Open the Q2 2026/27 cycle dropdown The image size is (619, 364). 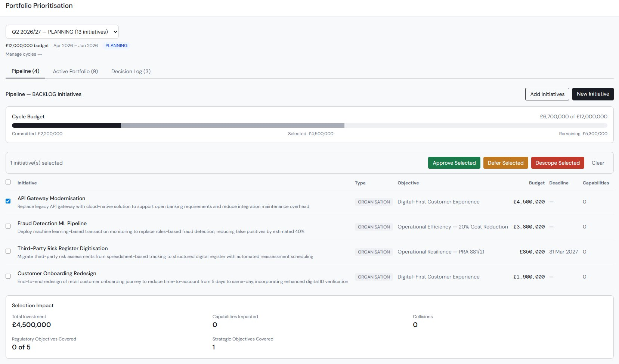(x=62, y=32)
